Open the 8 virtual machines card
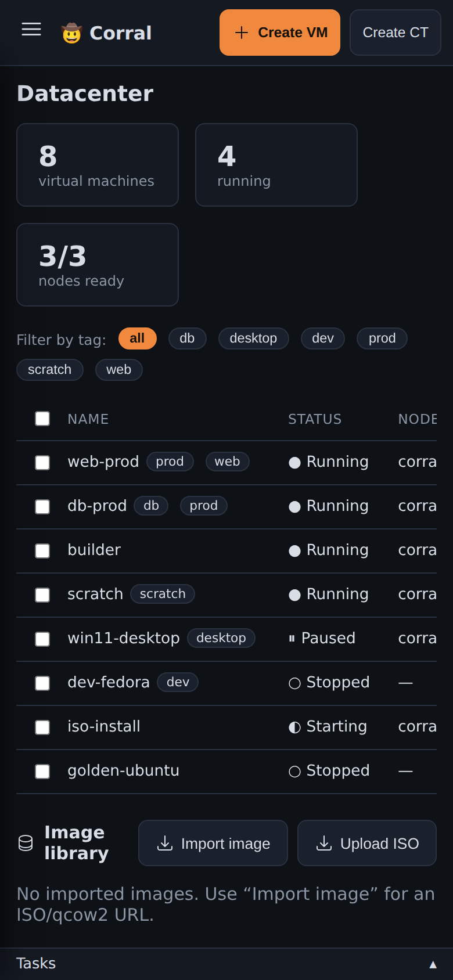Viewport: 453px width, 980px height. pyautogui.click(x=98, y=165)
